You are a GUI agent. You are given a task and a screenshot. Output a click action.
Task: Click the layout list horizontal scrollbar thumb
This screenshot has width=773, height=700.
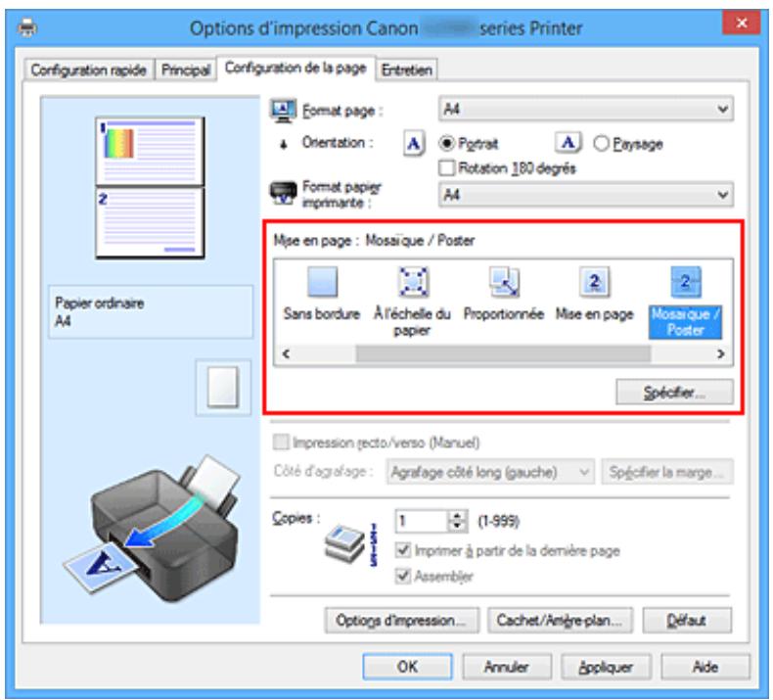click(x=503, y=353)
